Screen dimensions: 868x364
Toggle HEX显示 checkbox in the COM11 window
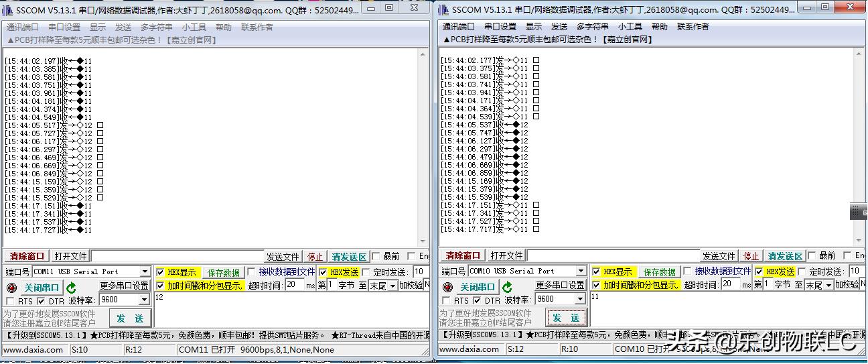click(x=160, y=272)
